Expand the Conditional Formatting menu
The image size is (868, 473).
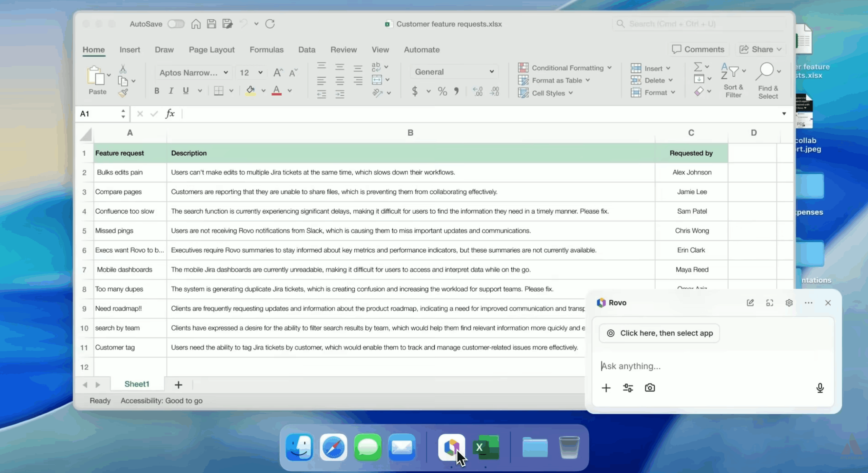coord(567,68)
